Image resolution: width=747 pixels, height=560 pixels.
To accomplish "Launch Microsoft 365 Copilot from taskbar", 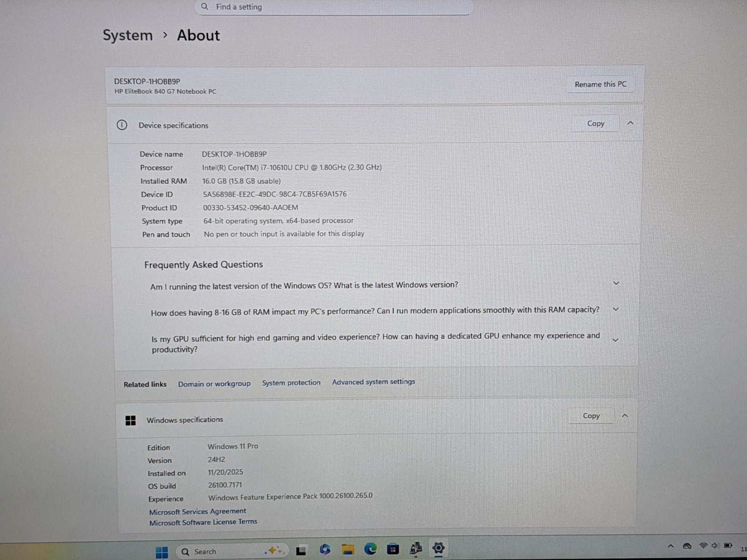I will pos(324,550).
